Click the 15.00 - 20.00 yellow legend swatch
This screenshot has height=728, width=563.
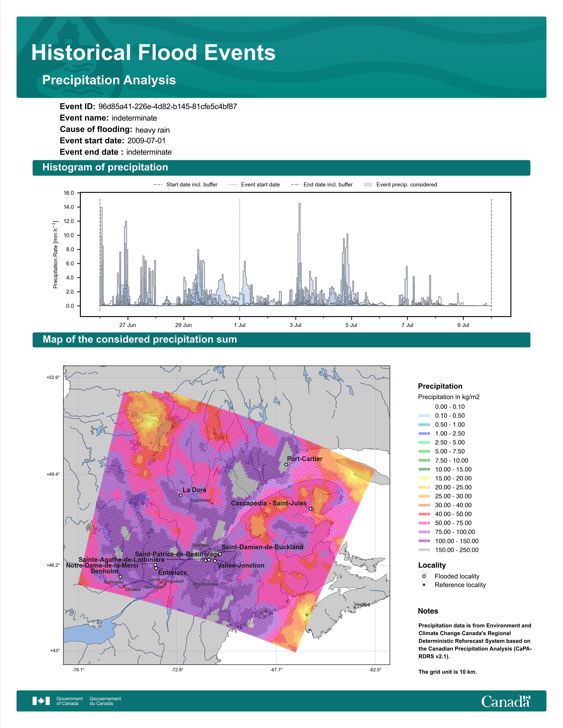point(424,478)
